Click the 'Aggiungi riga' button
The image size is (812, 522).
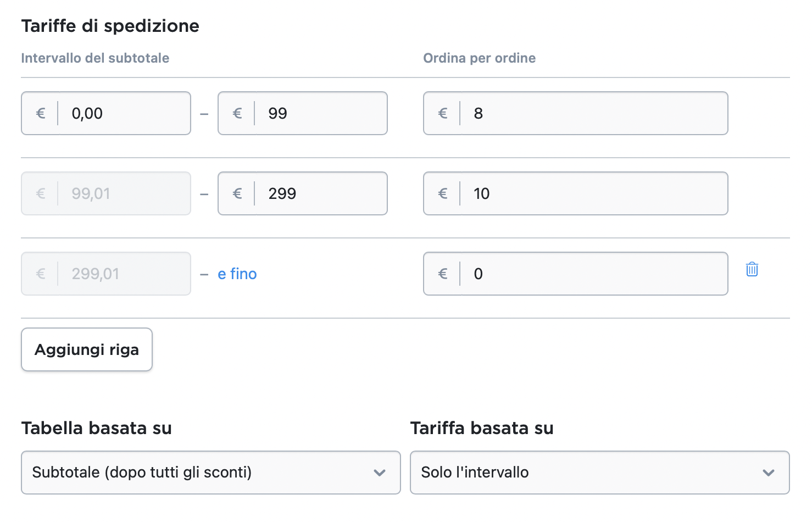click(x=87, y=349)
